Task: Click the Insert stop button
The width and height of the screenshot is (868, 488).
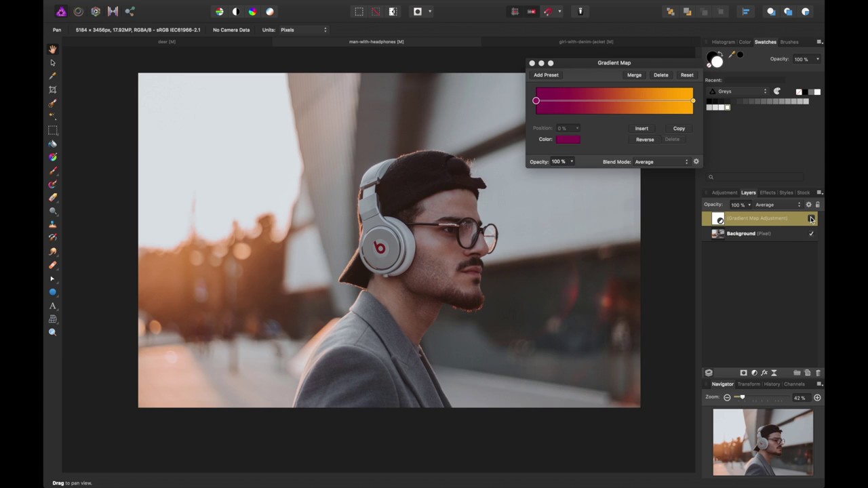Action: click(x=642, y=129)
